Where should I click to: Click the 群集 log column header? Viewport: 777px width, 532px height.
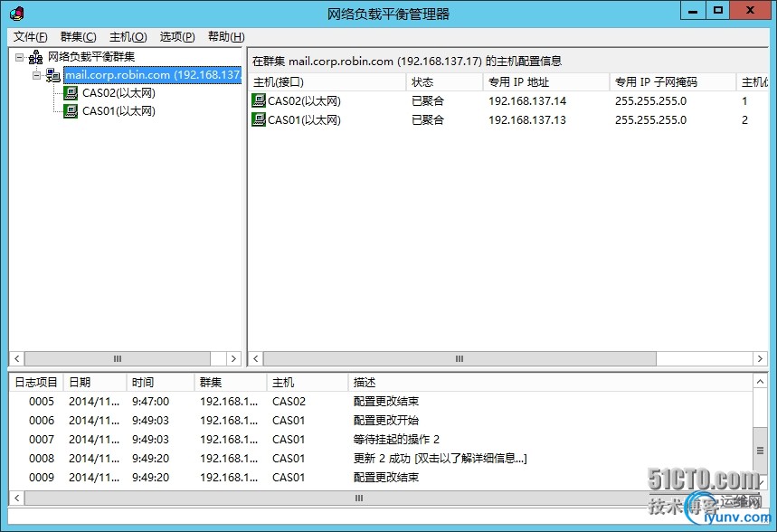pos(231,383)
